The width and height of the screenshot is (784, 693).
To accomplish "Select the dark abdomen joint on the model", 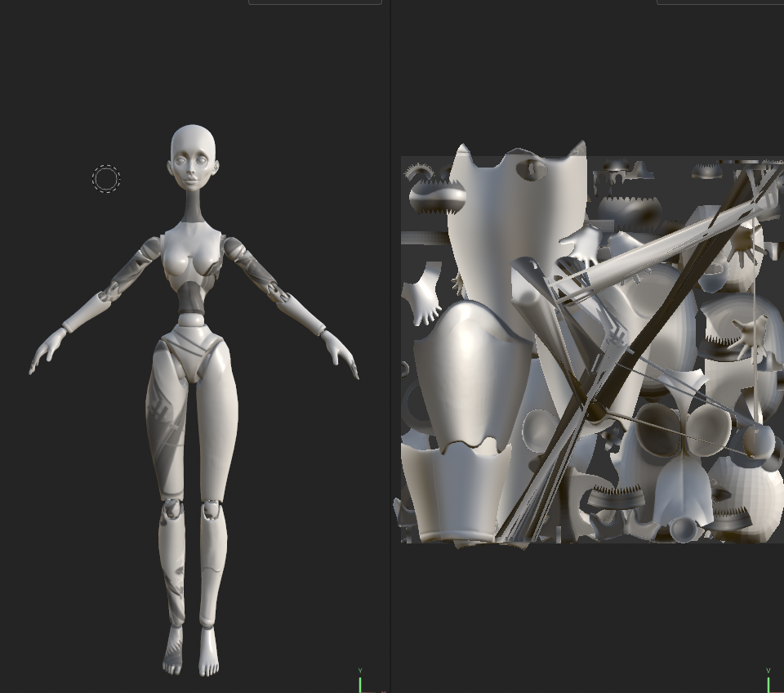I will [193, 299].
